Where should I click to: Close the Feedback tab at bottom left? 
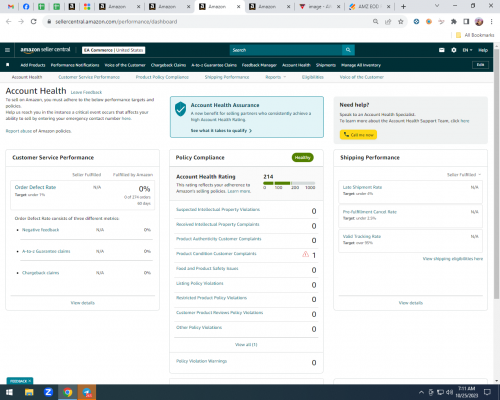(x=30, y=381)
